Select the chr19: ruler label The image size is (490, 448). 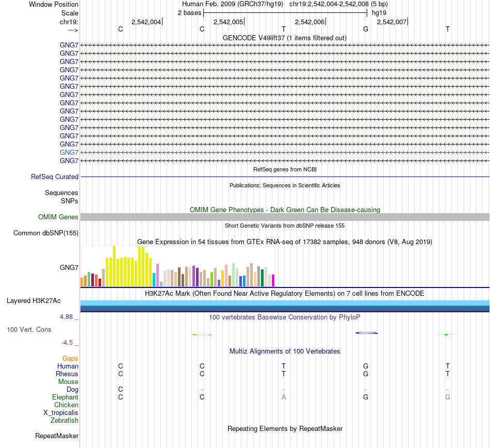(x=69, y=22)
